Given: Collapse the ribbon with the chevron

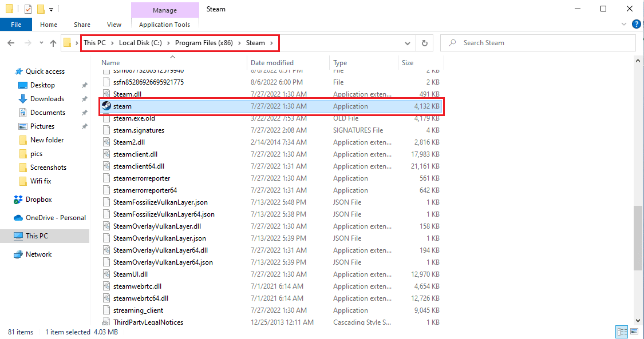Looking at the screenshot, I should tap(625, 24).
